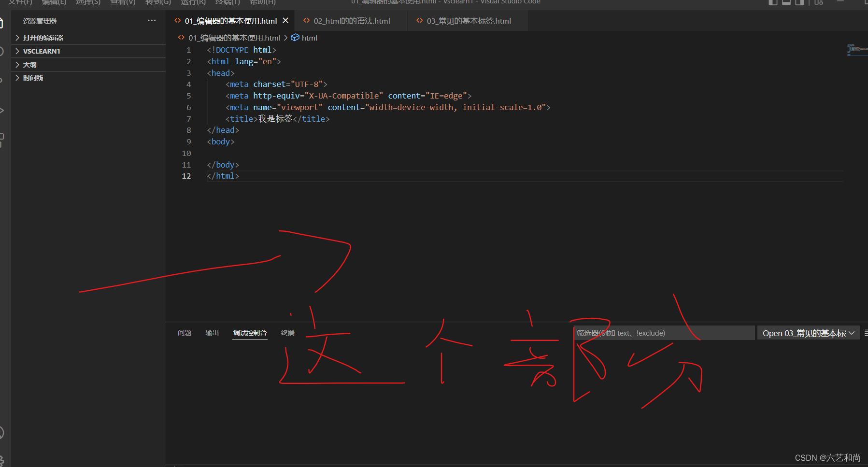Screen dimensions: 868x467
Task: Open the 终端 terminal panel tab
Action: point(288,333)
